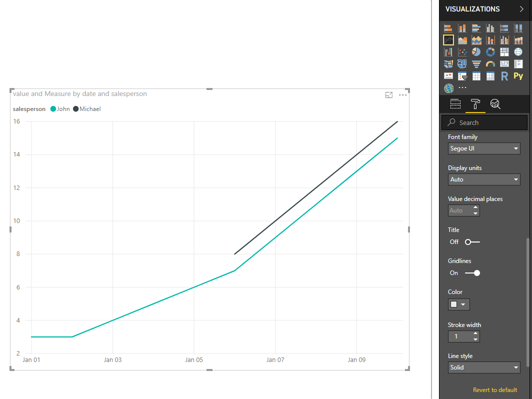This screenshot has height=399, width=532.
Task: Select the scatter chart visual
Action: 462,52
